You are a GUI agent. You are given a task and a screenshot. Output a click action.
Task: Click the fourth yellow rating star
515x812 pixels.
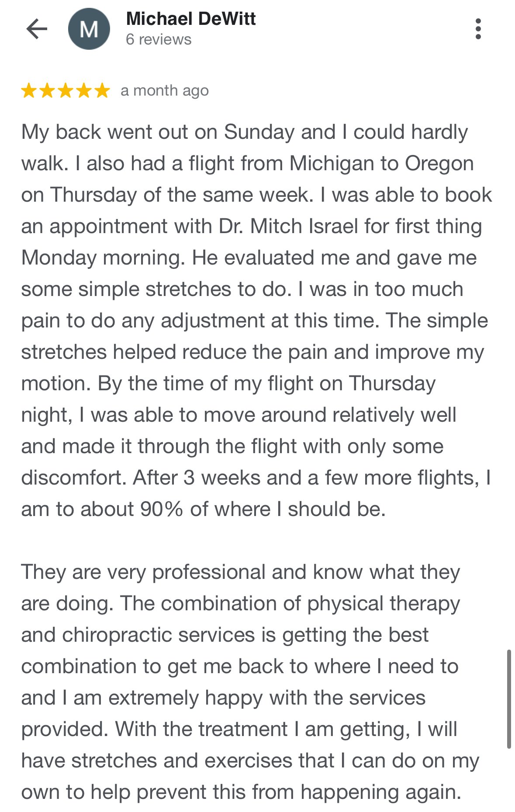(84, 91)
